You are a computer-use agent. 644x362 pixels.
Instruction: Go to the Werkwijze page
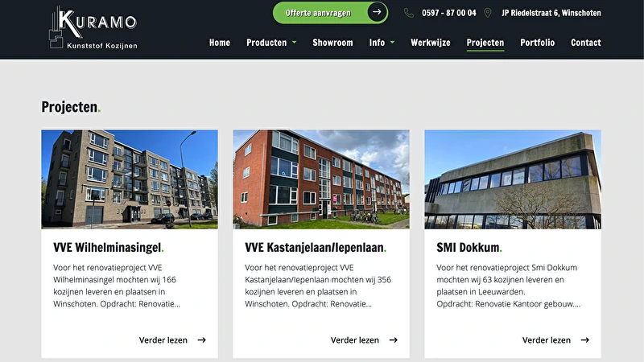431,43
